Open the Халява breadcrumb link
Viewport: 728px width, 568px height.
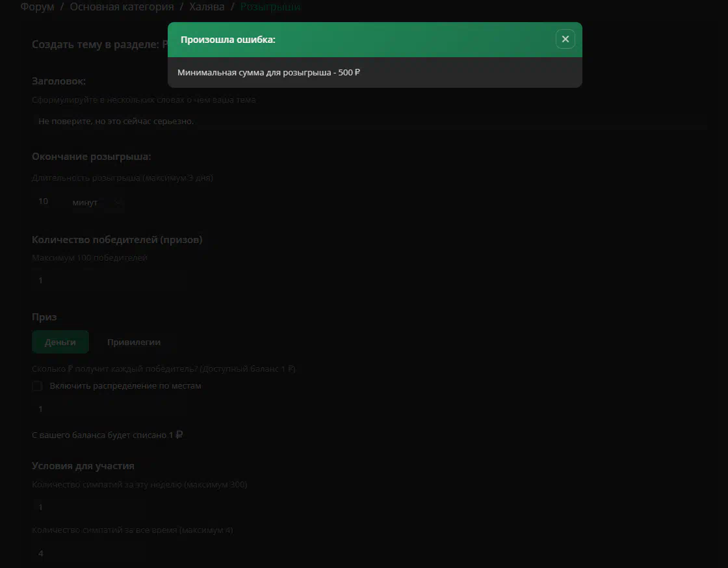pos(207,6)
